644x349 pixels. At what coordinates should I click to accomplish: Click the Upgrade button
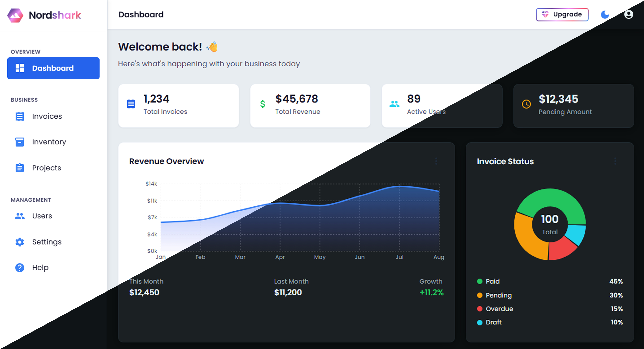[x=562, y=14]
